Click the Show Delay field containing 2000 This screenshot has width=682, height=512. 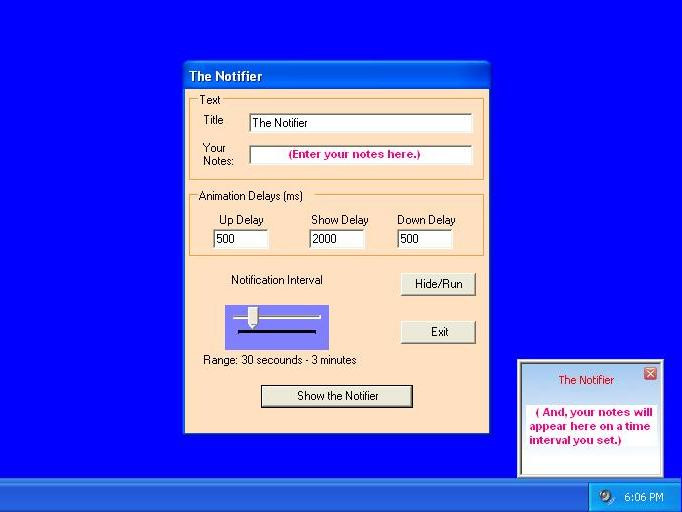[x=337, y=239]
